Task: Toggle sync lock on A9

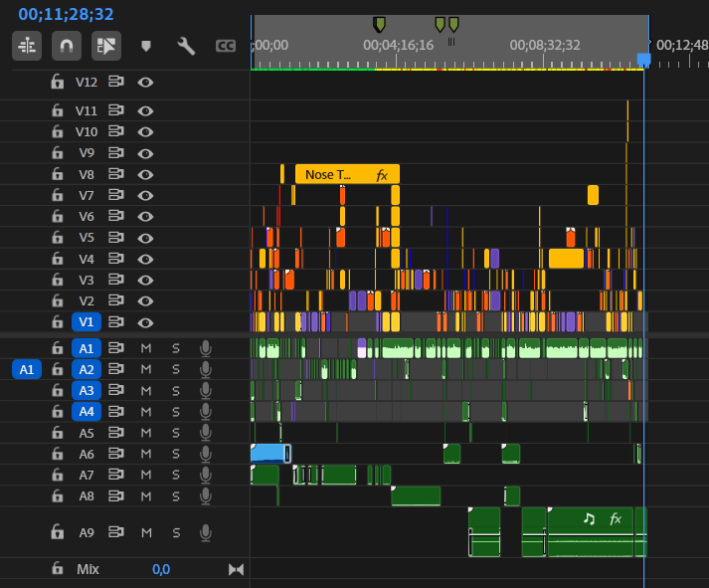Action: (116, 532)
